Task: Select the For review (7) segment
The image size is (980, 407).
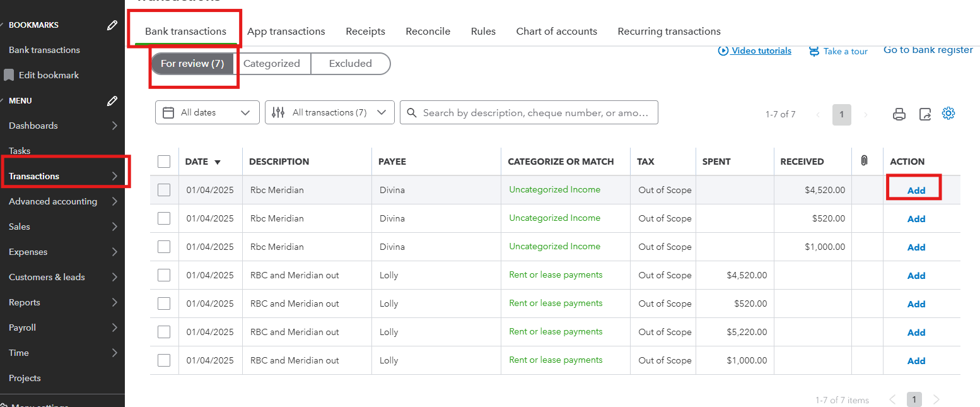Action: point(192,64)
